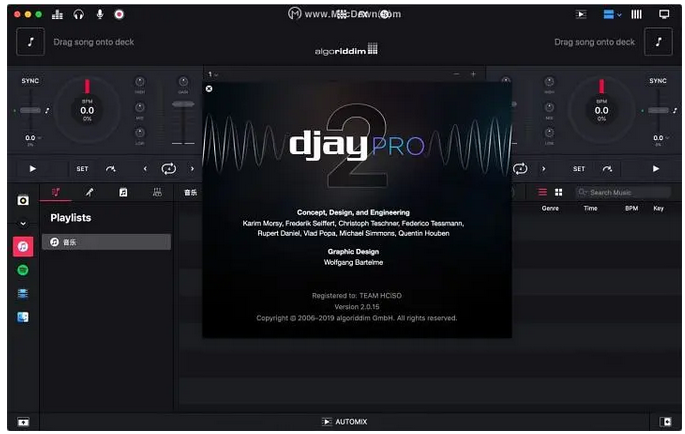Open the left deck pitch 0.0 dropdown

coord(31,139)
